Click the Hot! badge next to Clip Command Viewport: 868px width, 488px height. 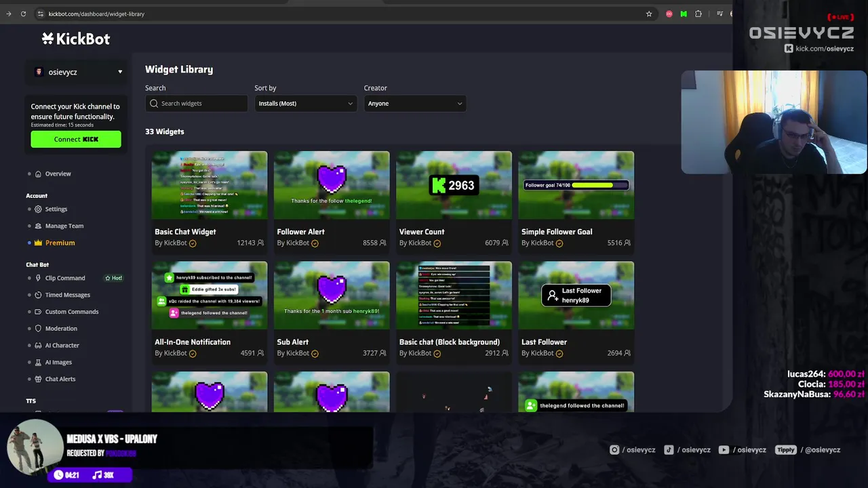click(113, 278)
